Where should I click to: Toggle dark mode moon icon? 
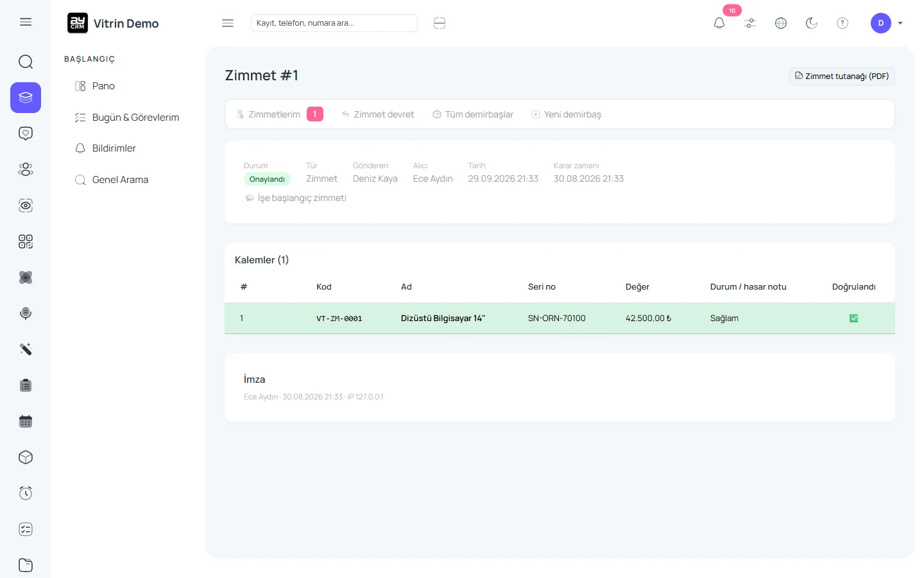(812, 23)
